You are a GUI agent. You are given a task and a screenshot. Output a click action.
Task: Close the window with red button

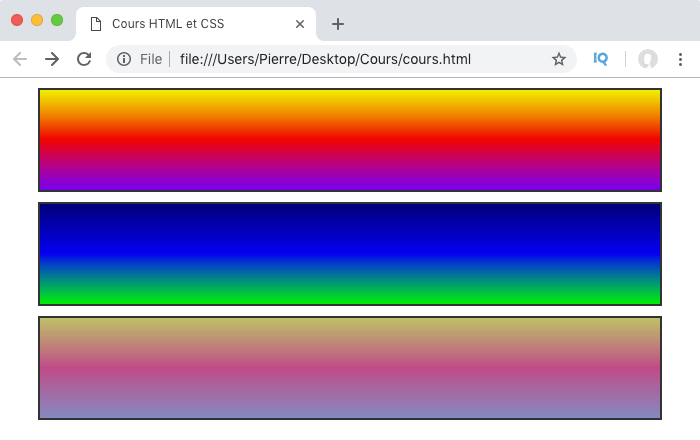[17, 20]
